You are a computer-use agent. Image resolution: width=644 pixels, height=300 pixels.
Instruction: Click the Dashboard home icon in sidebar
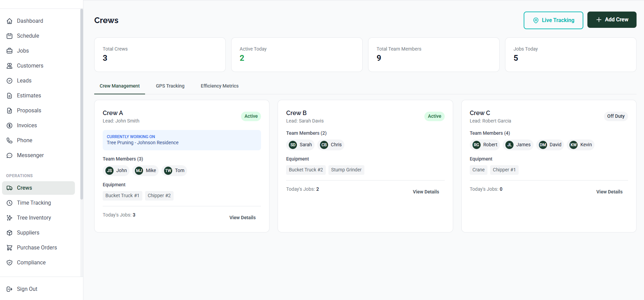[x=9, y=21]
